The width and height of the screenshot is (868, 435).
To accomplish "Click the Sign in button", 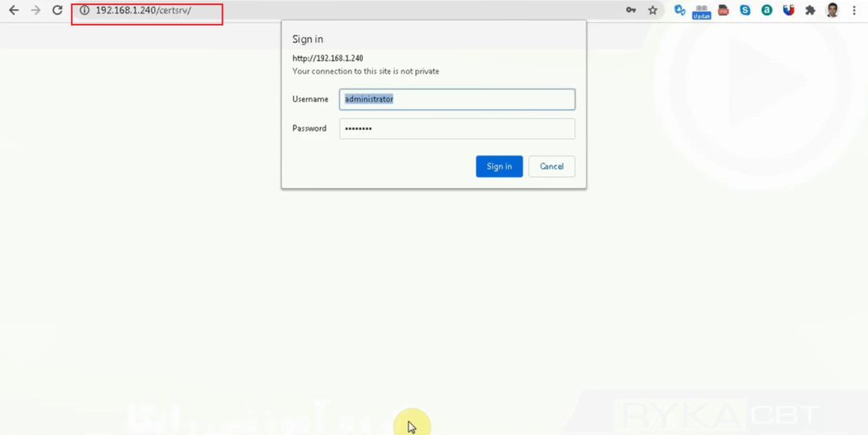I will (x=499, y=166).
